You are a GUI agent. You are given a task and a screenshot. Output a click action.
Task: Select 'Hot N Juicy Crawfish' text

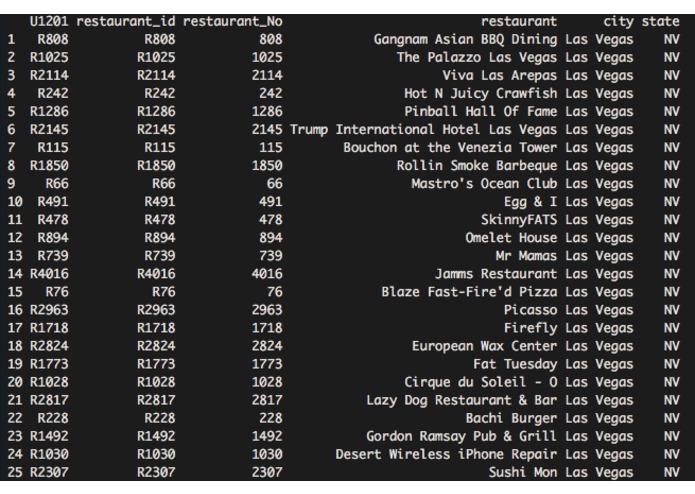point(480,94)
